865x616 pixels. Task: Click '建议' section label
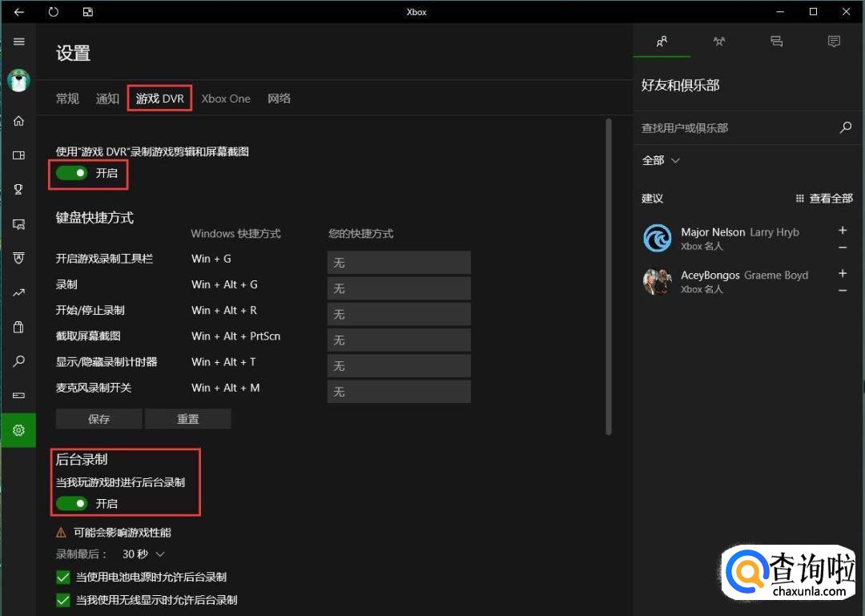click(652, 199)
